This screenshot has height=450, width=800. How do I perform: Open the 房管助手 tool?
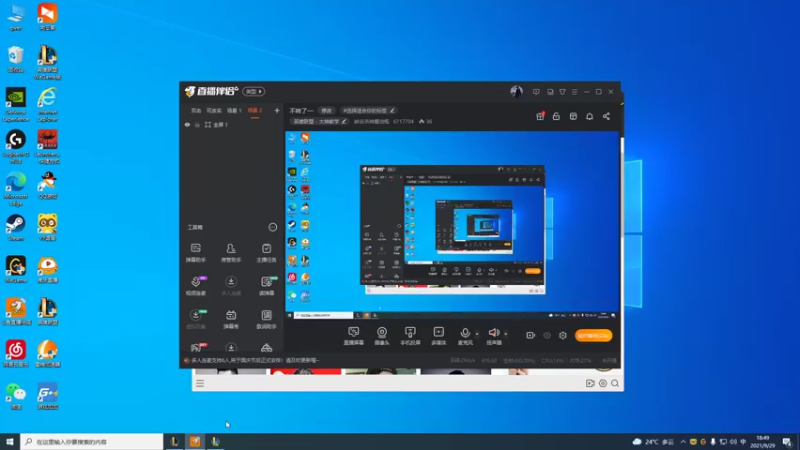pyautogui.click(x=231, y=253)
